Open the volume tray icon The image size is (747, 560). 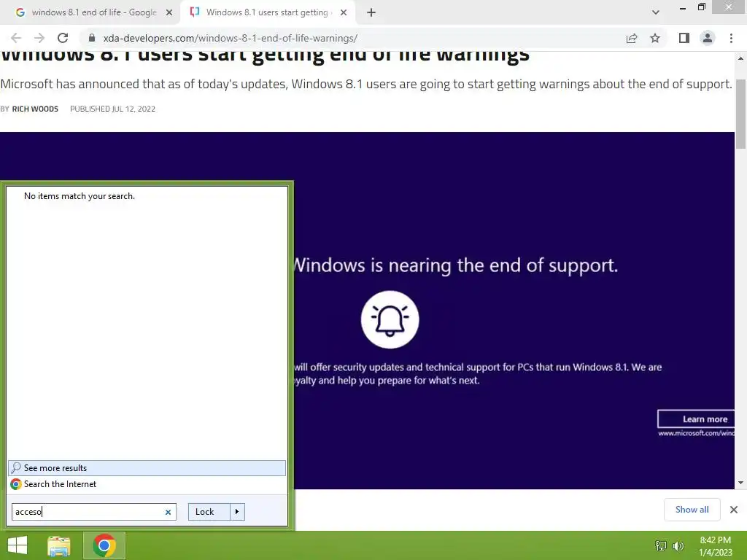678,546
